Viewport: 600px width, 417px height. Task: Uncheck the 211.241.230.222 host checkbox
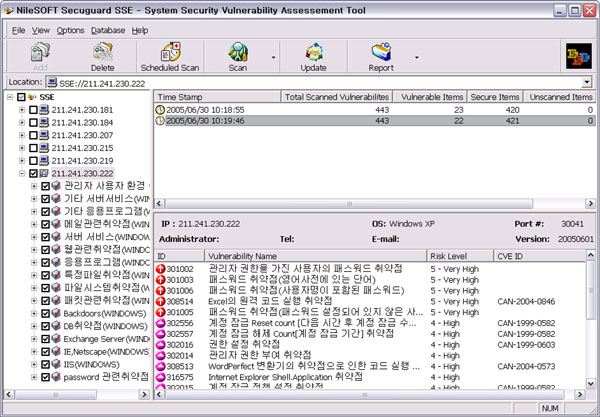pyautogui.click(x=33, y=173)
